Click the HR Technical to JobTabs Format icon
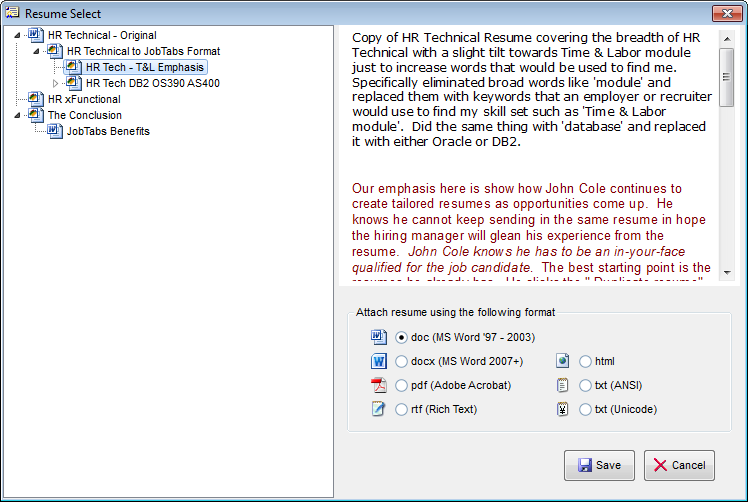748x502 pixels. [55, 51]
